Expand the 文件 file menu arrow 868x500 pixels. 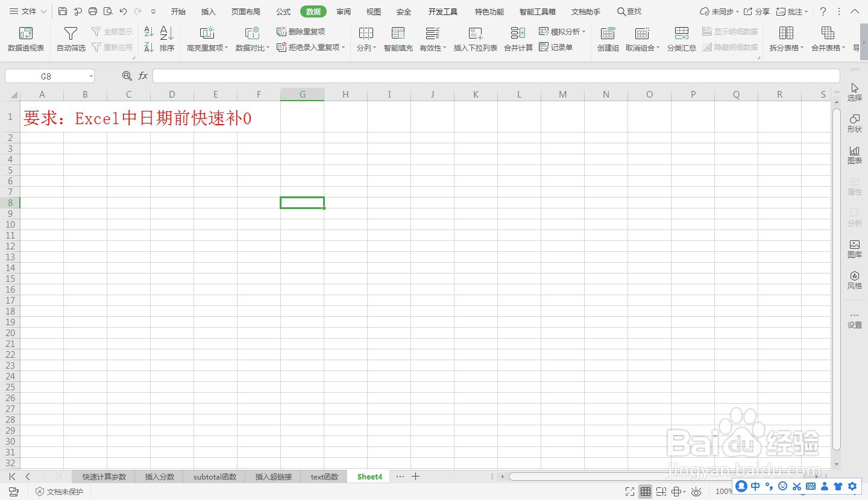(43, 11)
